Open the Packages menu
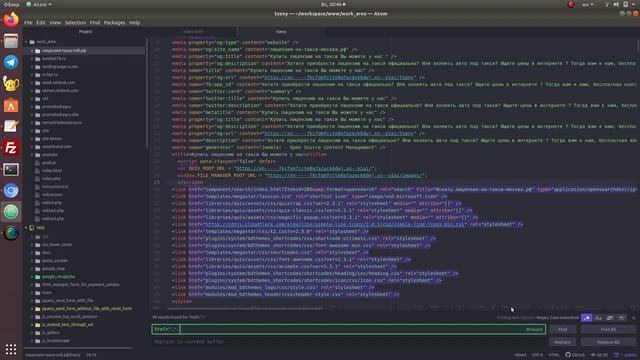Screen dimensions: 640x360 114,22
